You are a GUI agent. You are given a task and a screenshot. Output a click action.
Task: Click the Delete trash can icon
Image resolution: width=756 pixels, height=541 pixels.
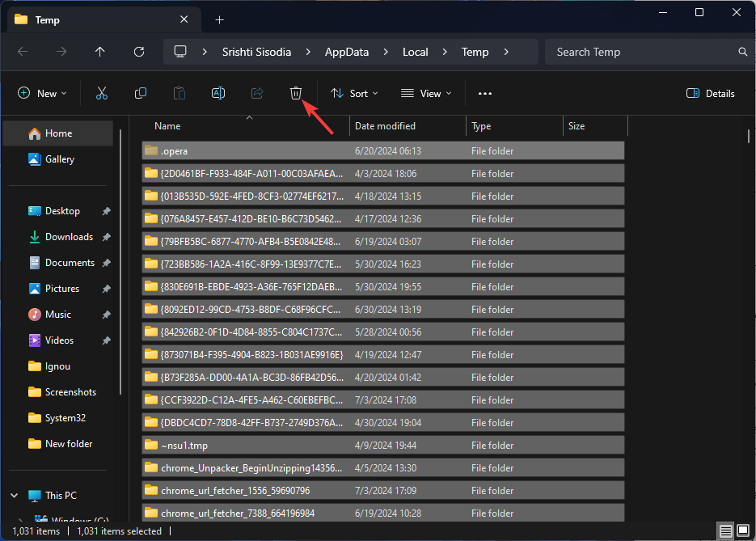296,94
